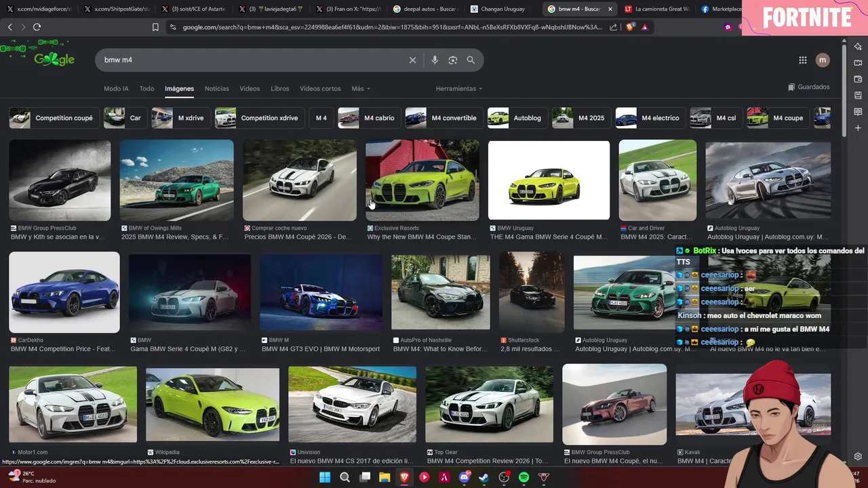Open blue CarDekho M4 Competition image

click(64, 292)
